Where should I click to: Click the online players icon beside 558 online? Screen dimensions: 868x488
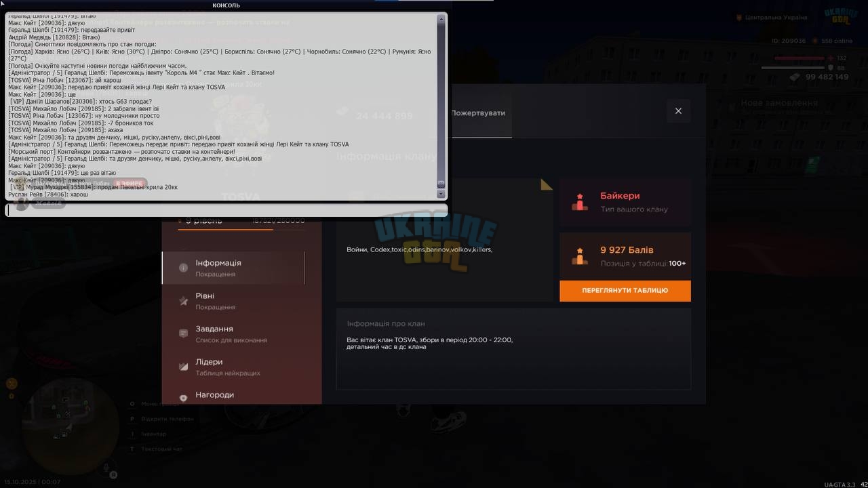click(814, 41)
